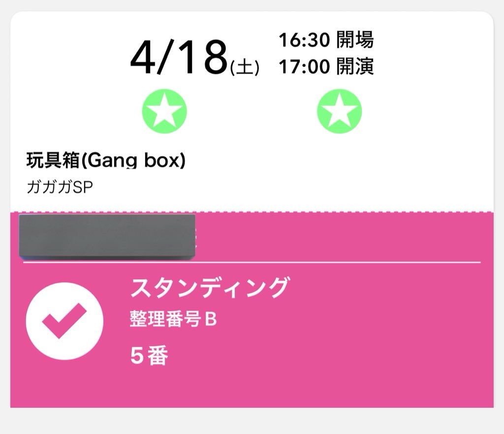Open the ガガガSP artist name
Screen dimensions: 504x434
point(59,187)
